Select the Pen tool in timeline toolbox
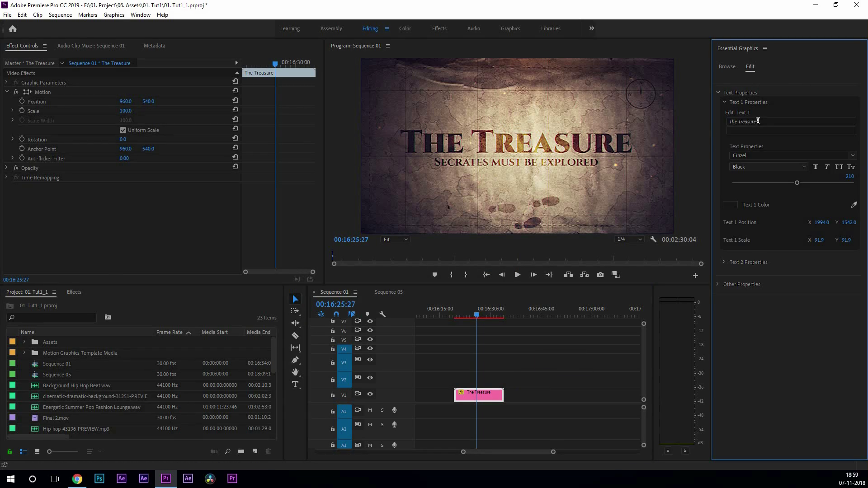Viewport: 868px width, 488px height. tap(295, 360)
